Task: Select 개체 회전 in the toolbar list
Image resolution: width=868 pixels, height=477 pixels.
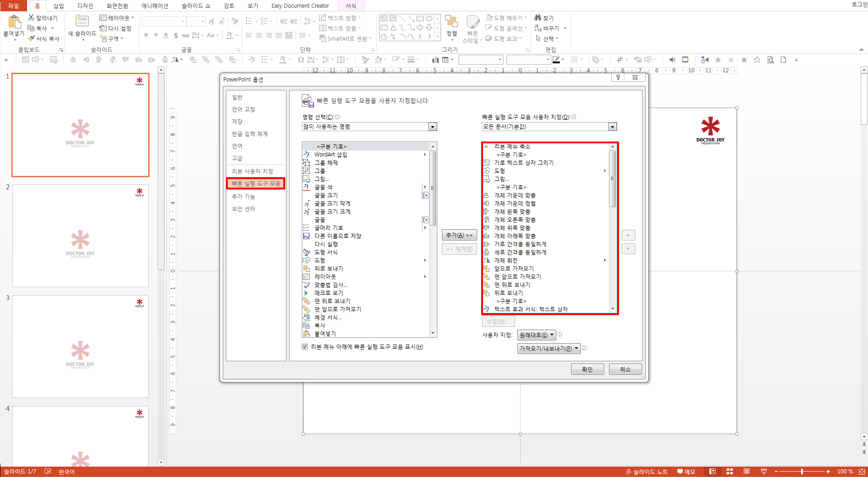Action: tap(546, 260)
